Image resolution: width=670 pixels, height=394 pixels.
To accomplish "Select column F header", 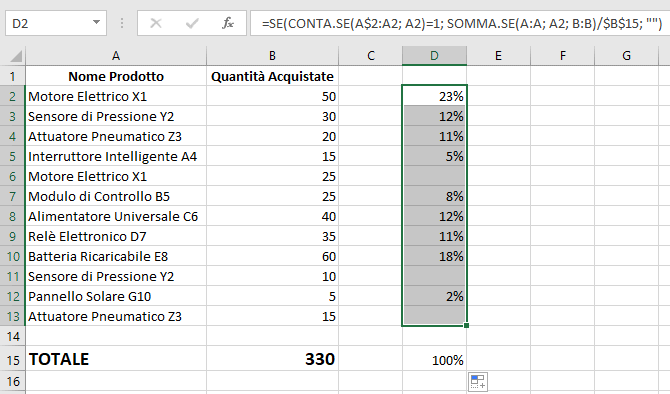I will click(x=562, y=56).
